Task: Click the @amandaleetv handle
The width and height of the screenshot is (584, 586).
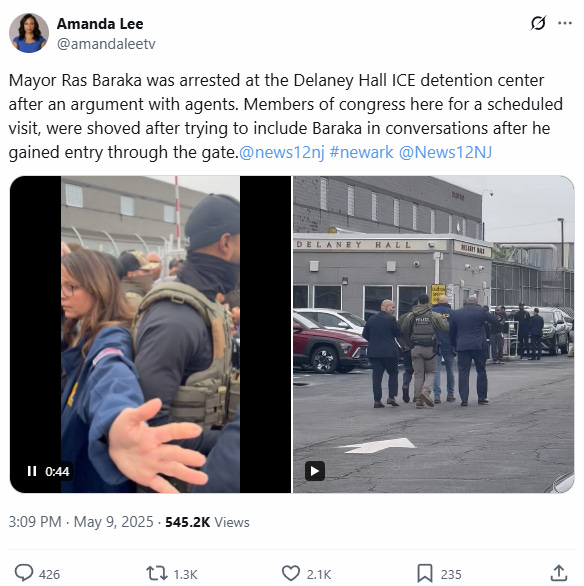Action: [106, 44]
